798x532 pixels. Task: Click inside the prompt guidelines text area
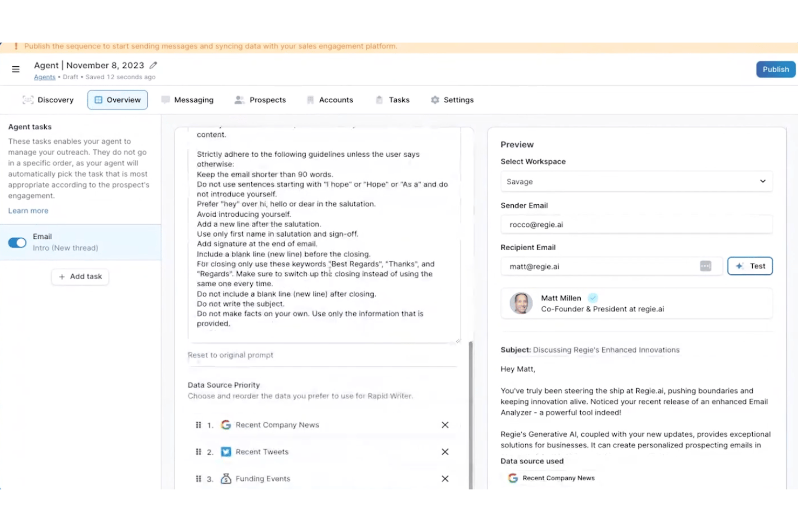click(x=324, y=234)
